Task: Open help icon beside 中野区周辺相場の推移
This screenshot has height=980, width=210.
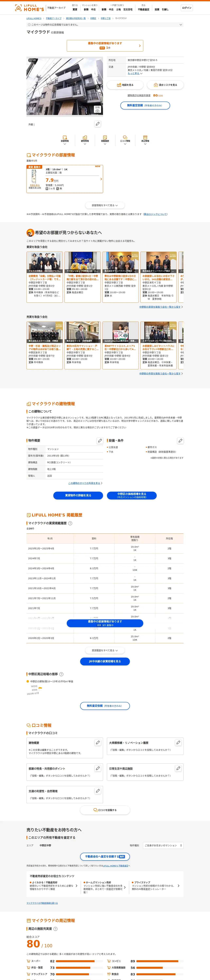Action: 61,674
